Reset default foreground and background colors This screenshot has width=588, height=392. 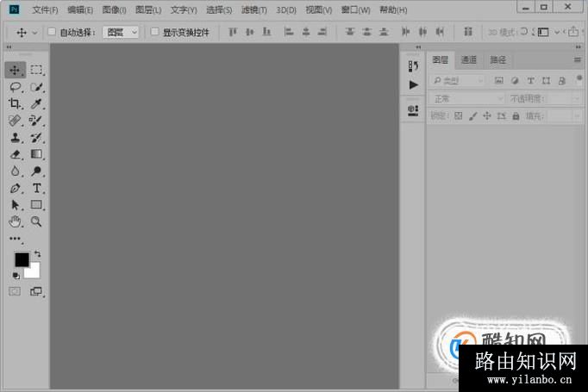16,277
